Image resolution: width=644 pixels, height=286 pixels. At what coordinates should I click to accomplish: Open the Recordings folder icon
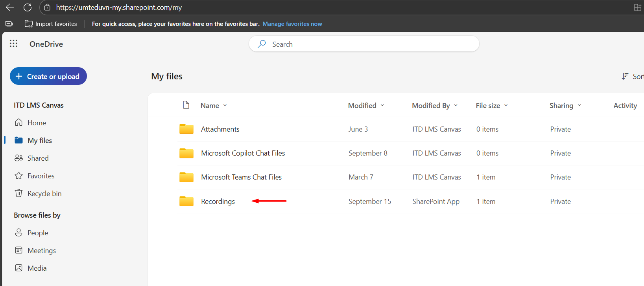tap(186, 202)
